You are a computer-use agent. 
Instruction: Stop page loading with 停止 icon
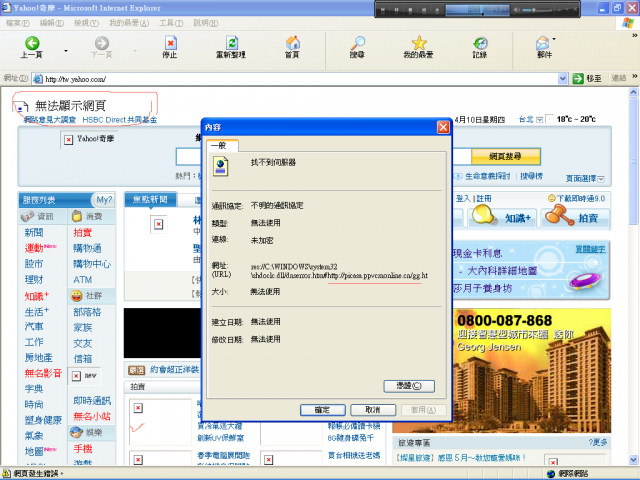click(x=170, y=43)
